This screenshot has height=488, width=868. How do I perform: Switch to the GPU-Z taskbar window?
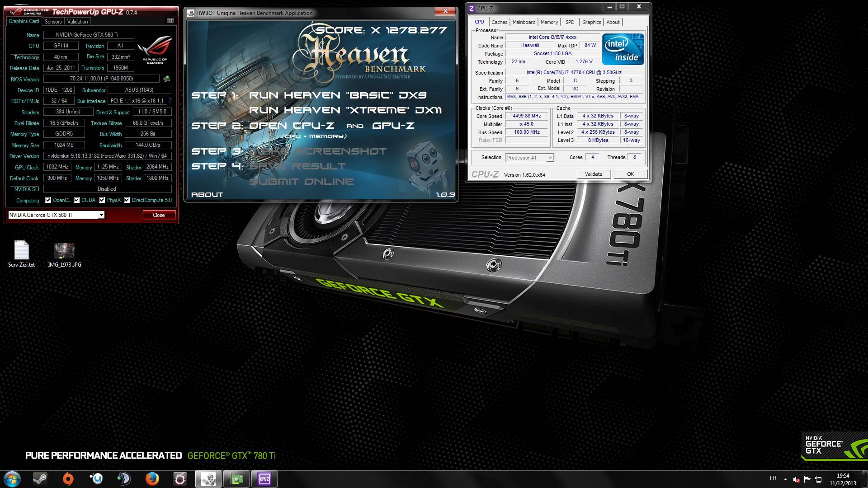pyautogui.click(x=236, y=479)
